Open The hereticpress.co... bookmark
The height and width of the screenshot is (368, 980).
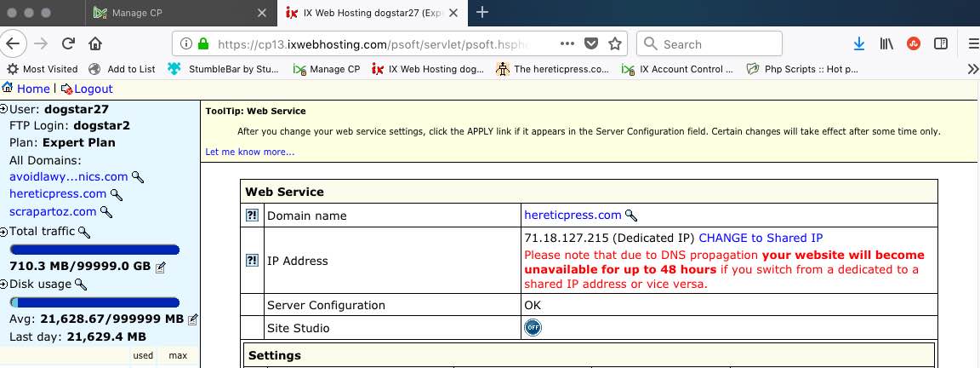point(552,69)
